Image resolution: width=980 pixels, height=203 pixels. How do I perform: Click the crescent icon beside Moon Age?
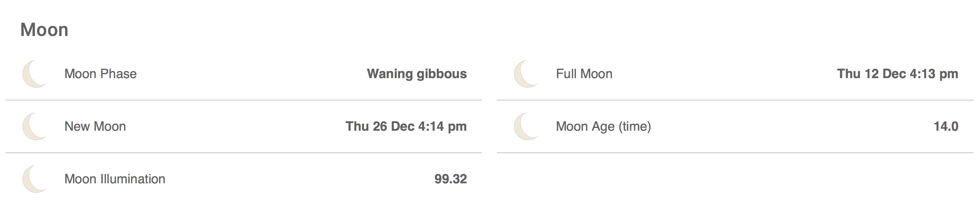click(527, 126)
